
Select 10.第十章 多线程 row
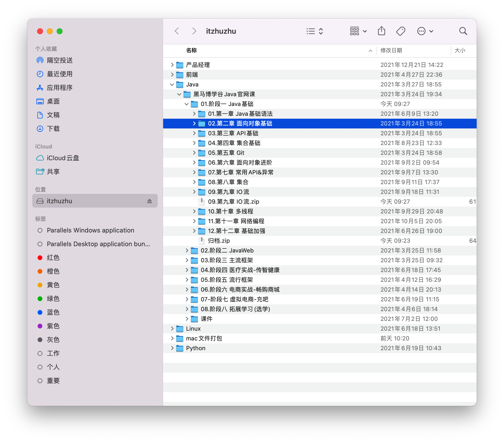coord(320,211)
